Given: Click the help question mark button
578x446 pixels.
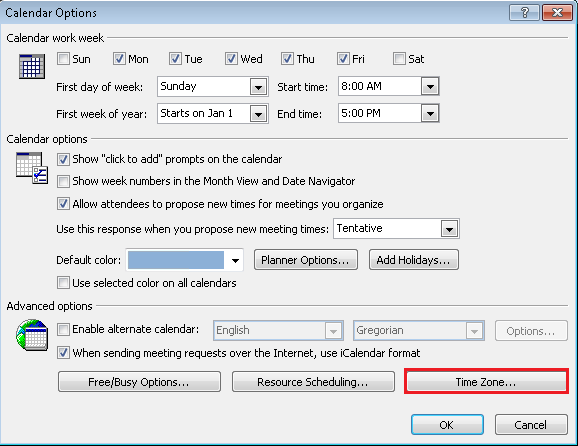Looking at the screenshot, I should 525,13.
